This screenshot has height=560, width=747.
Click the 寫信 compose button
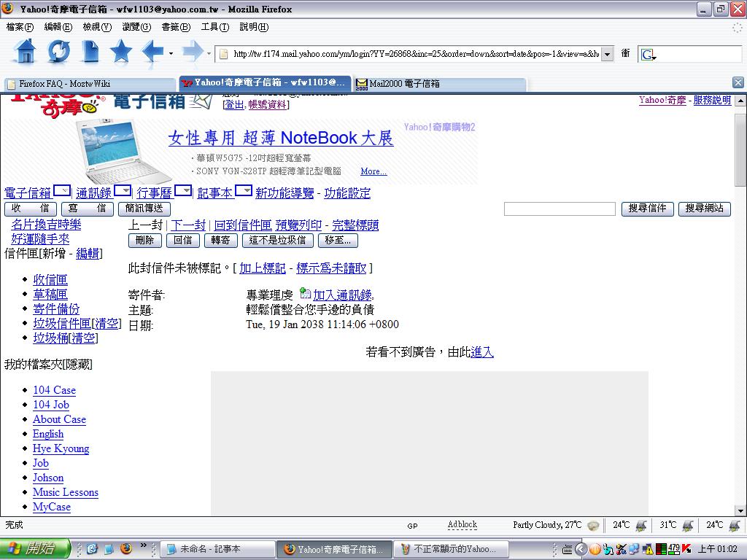tap(88, 209)
